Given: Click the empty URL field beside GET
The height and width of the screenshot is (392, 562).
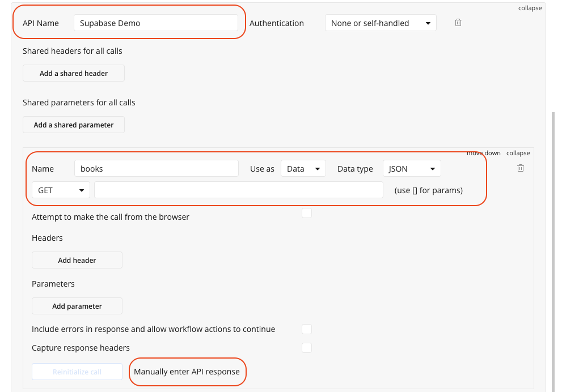Looking at the screenshot, I should tap(239, 190).
